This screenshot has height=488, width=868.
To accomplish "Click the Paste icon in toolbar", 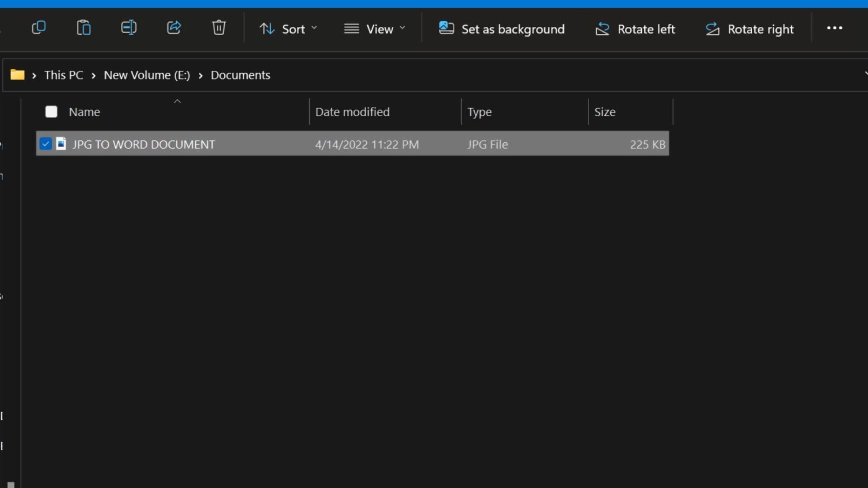I will click(83, 28).
